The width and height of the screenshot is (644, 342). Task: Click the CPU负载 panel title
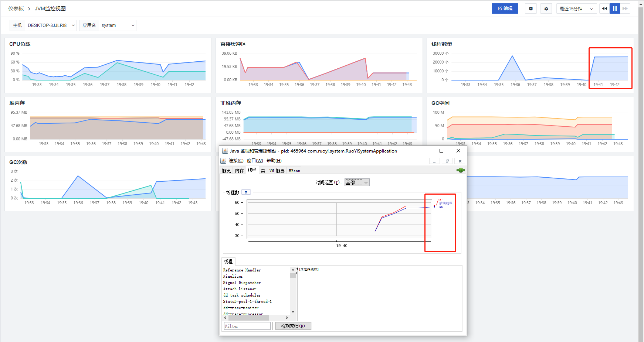[x=20, y=44]
